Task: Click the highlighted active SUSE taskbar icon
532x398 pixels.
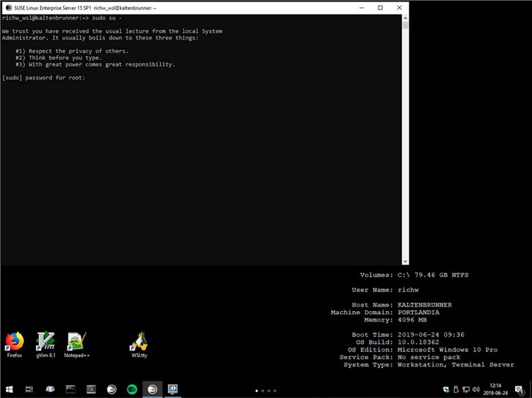Action: [152, 389]
